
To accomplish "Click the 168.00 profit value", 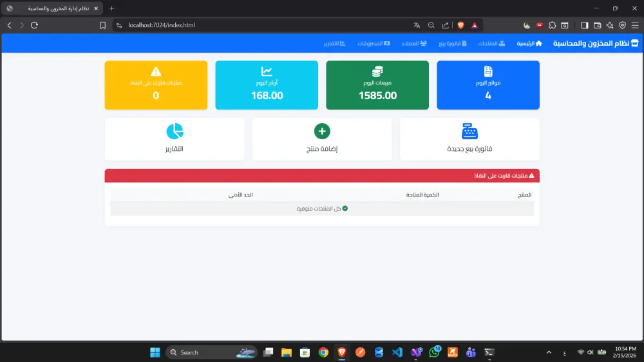I will click(267, 95).
